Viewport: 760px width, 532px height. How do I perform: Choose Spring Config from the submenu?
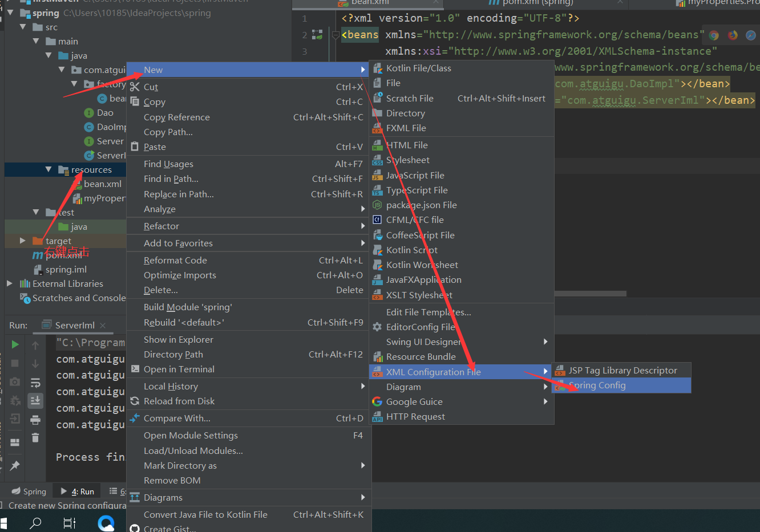click(597, 385)
